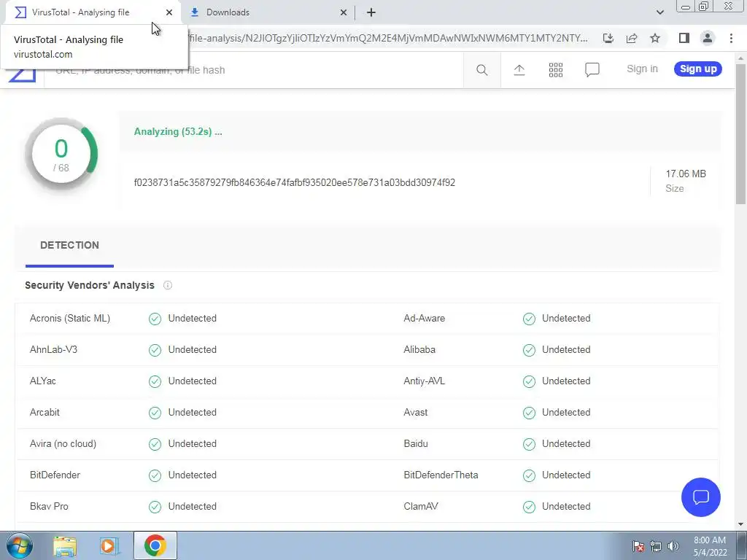Click the Arcabit vendor name
The width and height of the screenshot is (747, 560).
44,413
